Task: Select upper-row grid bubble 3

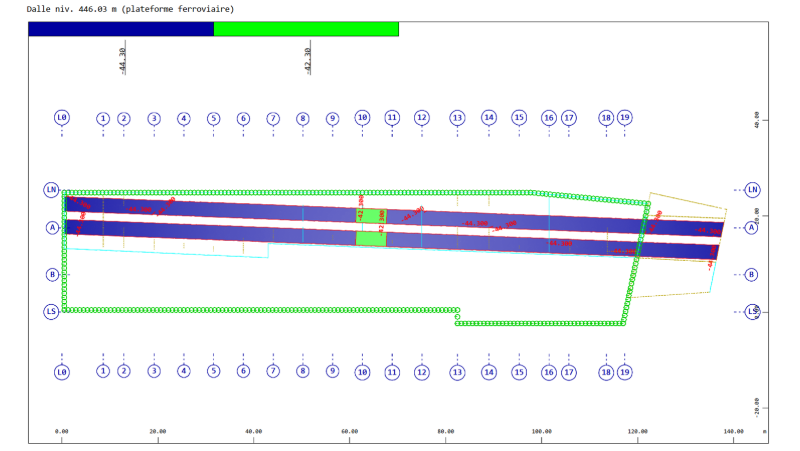Action: point(154,119)
